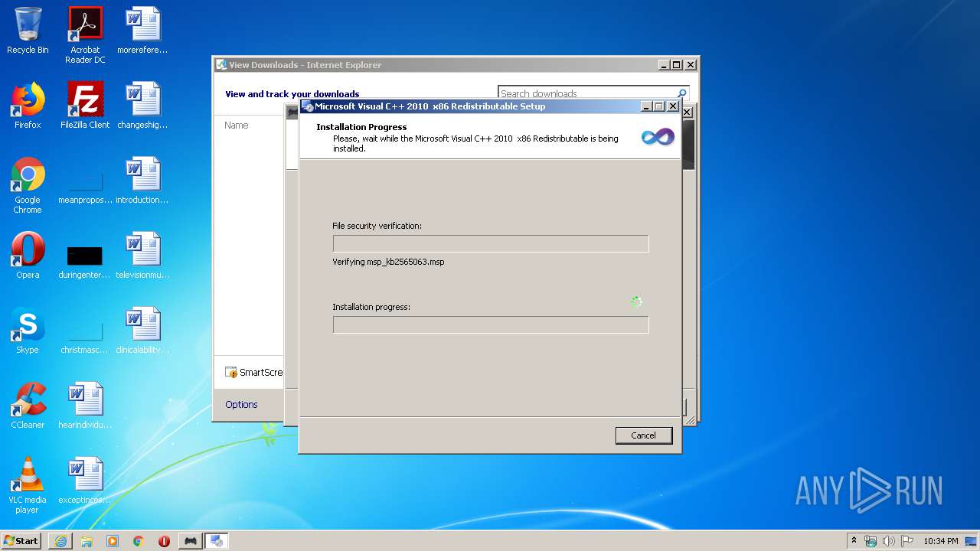Screen dimensions: 980x551
Task: Cancel the Visual C++ installation
Action: pos(644,435)
